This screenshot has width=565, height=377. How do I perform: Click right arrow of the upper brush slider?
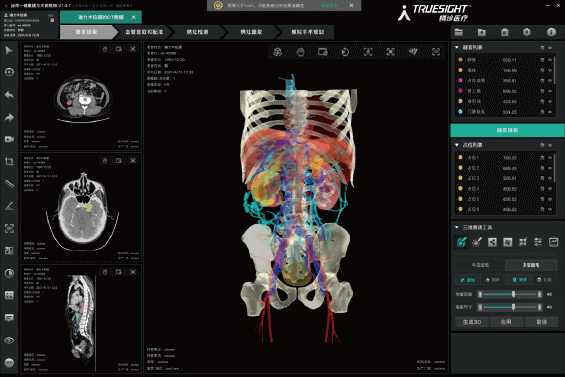[x=539, y=294]
